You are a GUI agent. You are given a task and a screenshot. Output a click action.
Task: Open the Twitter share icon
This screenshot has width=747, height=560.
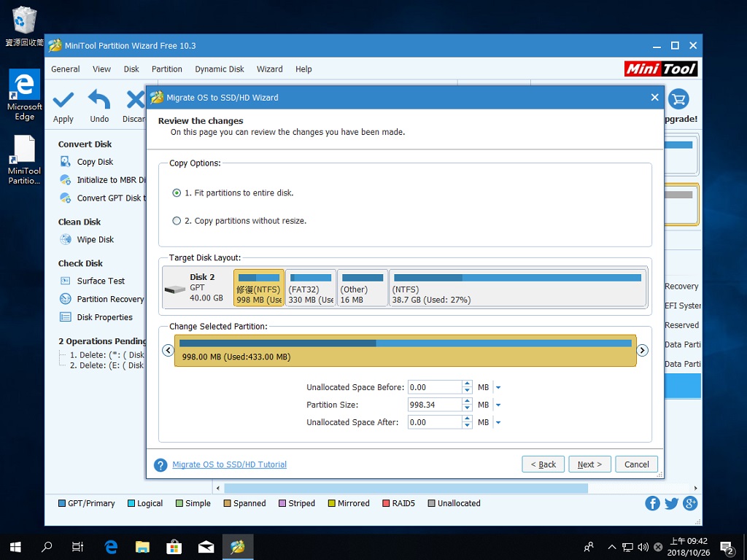(x=671, y=503)
